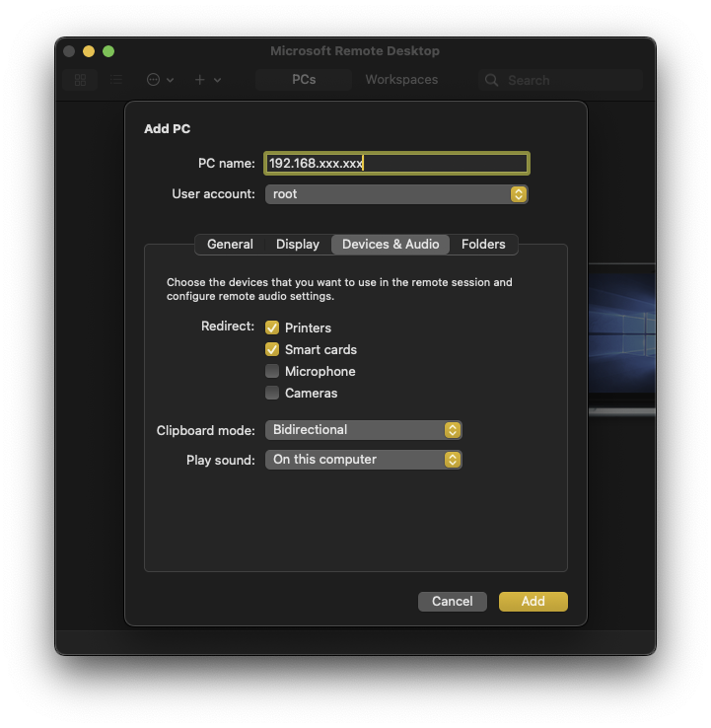Click the 'Add PC' dialog title

[167, 128]
